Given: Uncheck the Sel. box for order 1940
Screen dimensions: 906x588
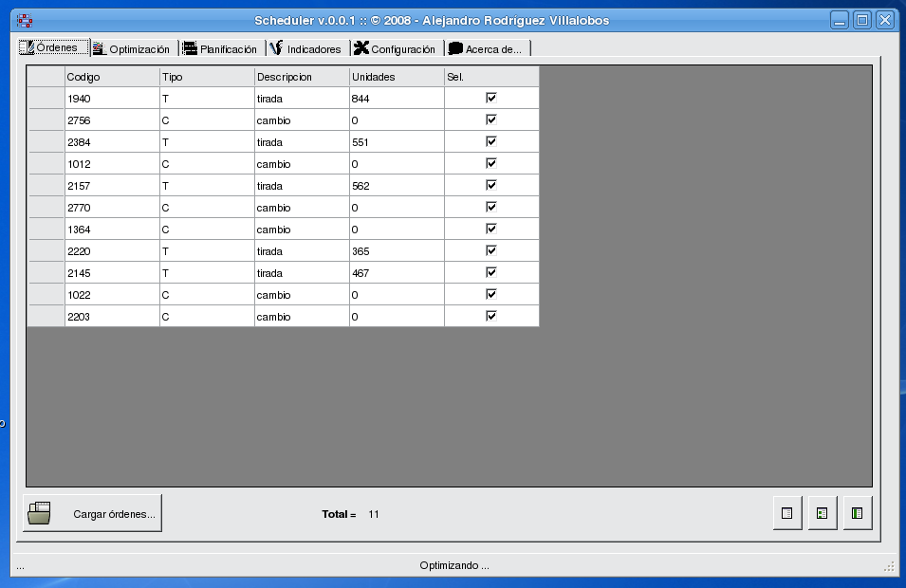Looking at the screenshot, I should (x=490, y=97).
